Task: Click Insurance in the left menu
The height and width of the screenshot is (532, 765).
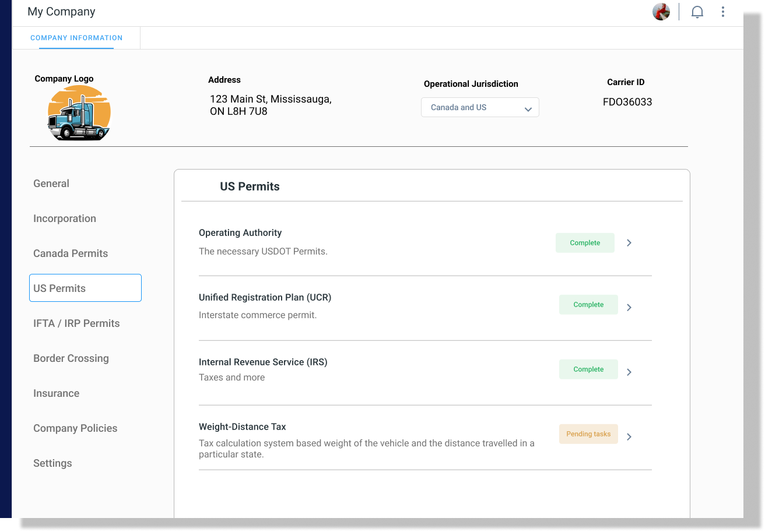Action: (x=57, y=393)
